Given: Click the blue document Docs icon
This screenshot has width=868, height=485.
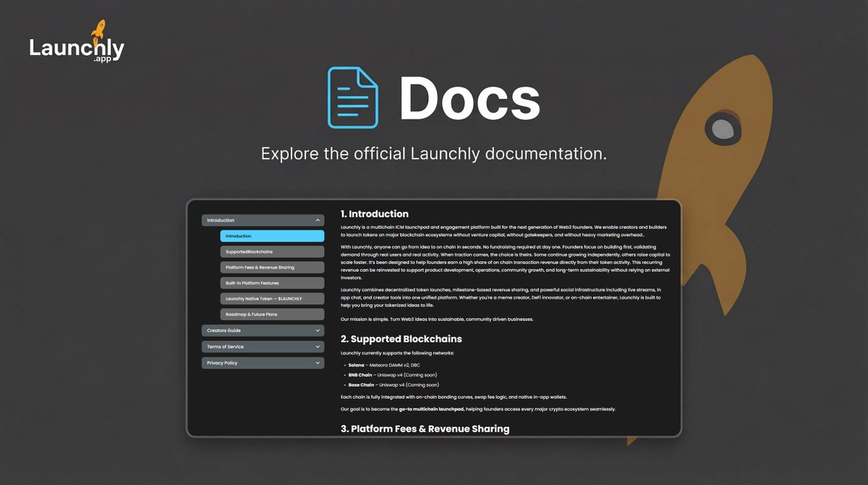Looking at the screenshot, I should [353, 98].
